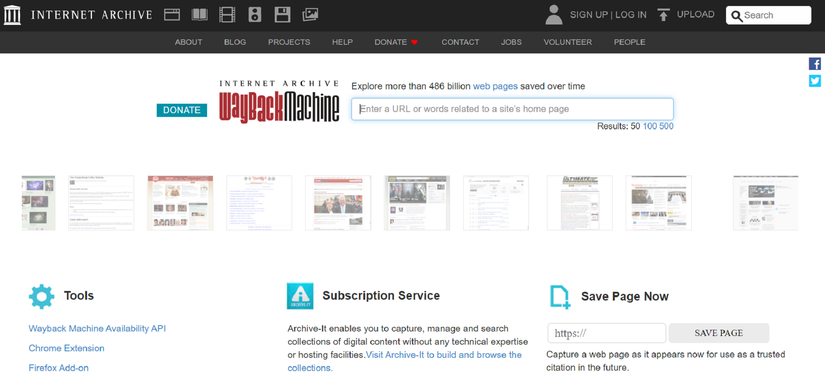825x377 pixels.
Task: Focus the top-right Search box
Action: (x=768, y=15)
